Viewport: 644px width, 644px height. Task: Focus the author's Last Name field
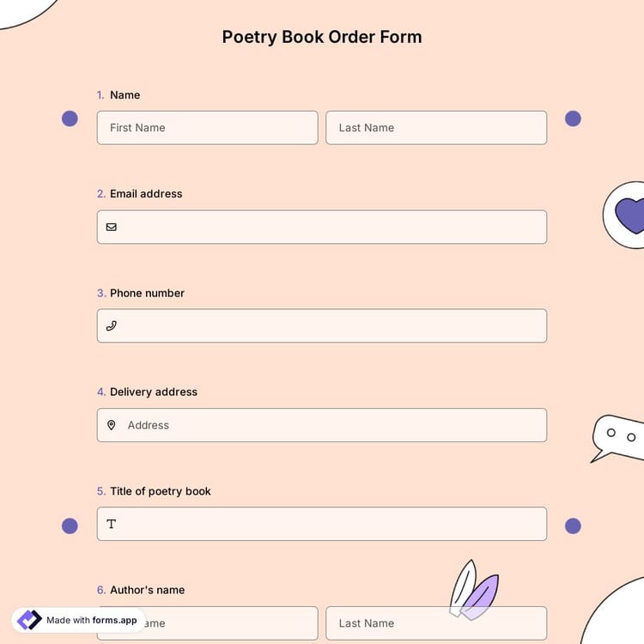pyautogui.click(x=404, y=623)
